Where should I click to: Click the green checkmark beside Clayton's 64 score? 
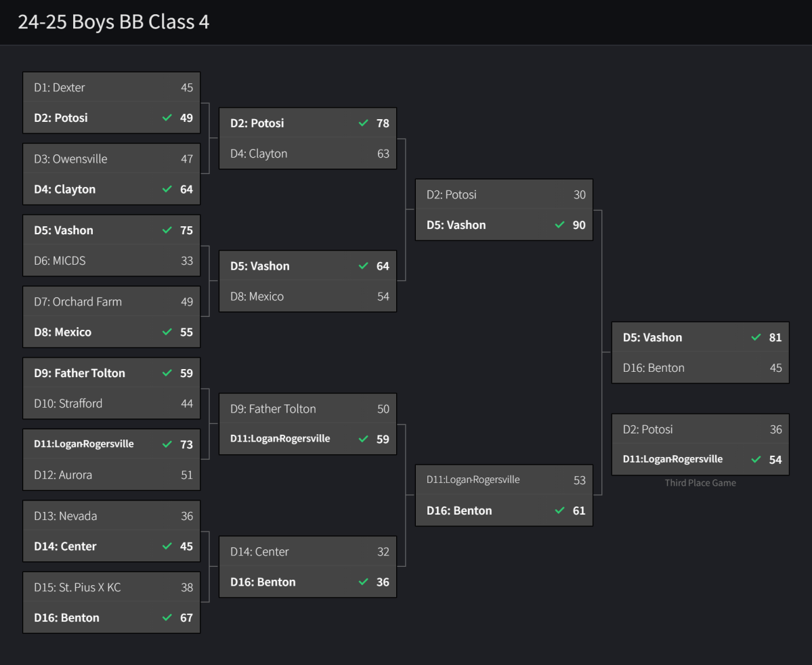point(167,190)
